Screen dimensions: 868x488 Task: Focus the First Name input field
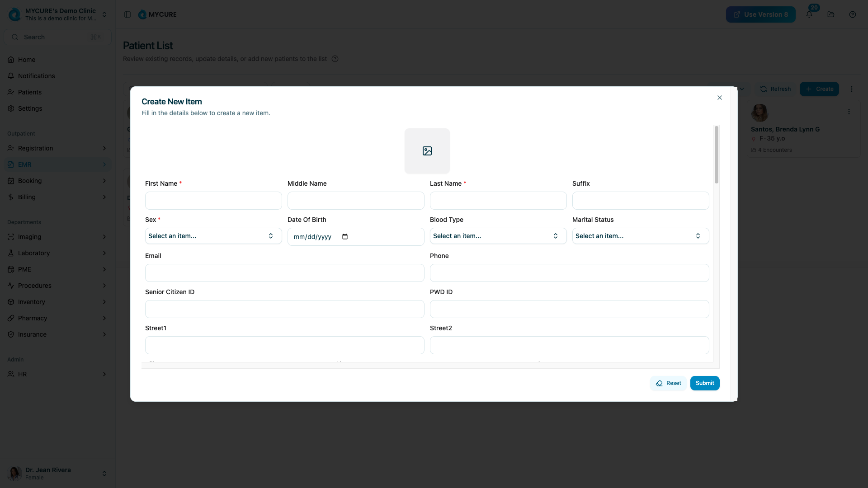click(213, 201)
